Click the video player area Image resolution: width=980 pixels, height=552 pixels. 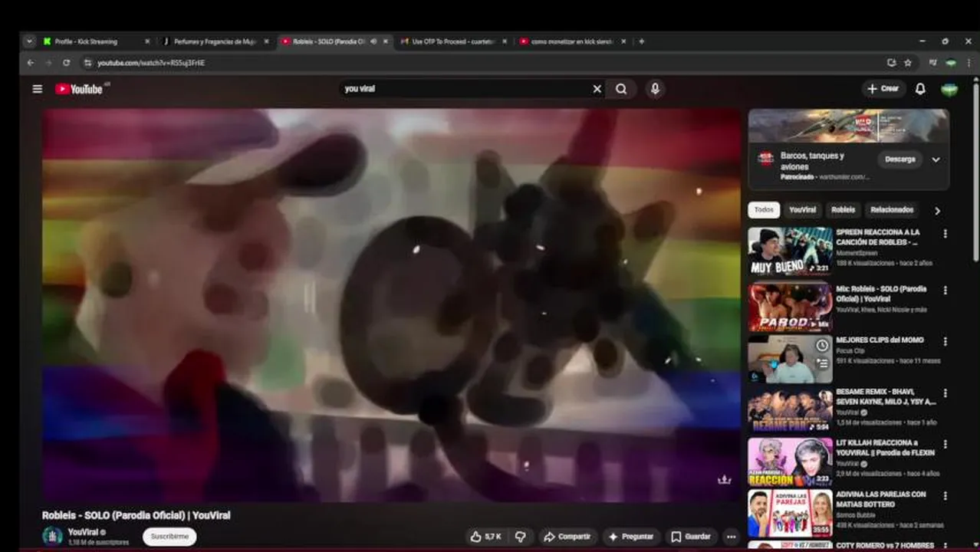click(391, 305)
